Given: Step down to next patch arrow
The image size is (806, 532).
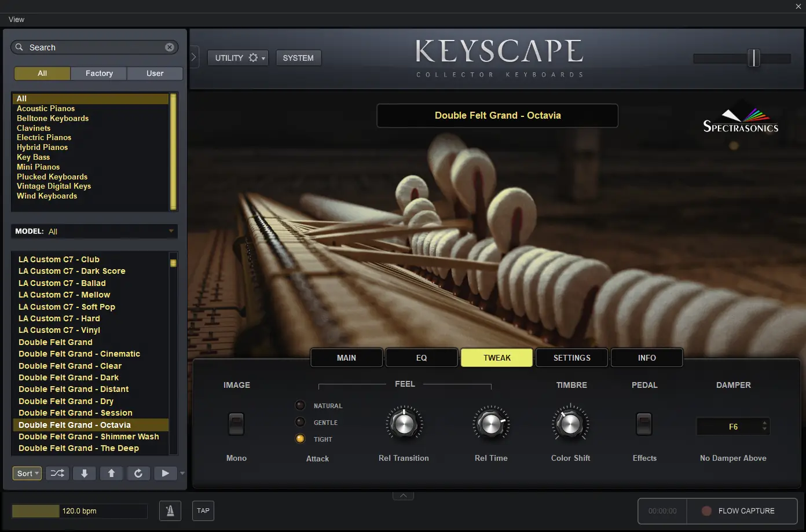Looking at the screenshot, I should tap(85, 474).
